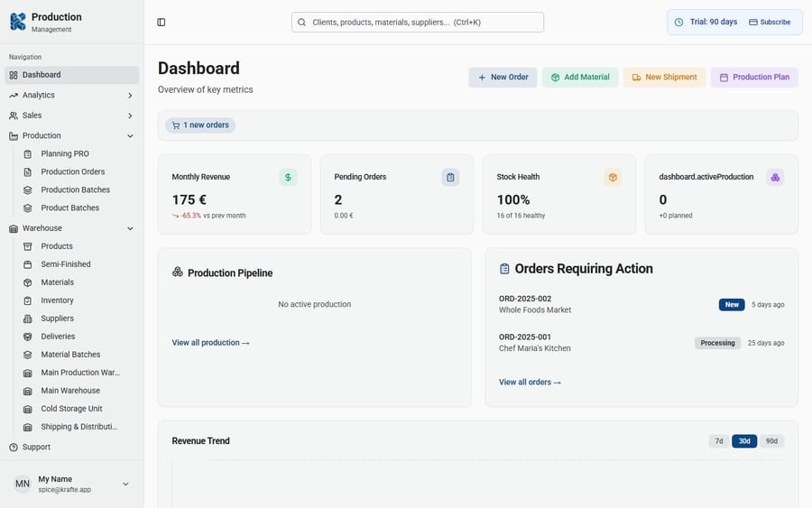Click the MN user avatar
The height and width of the screenshot is (508, 812).
23,484
